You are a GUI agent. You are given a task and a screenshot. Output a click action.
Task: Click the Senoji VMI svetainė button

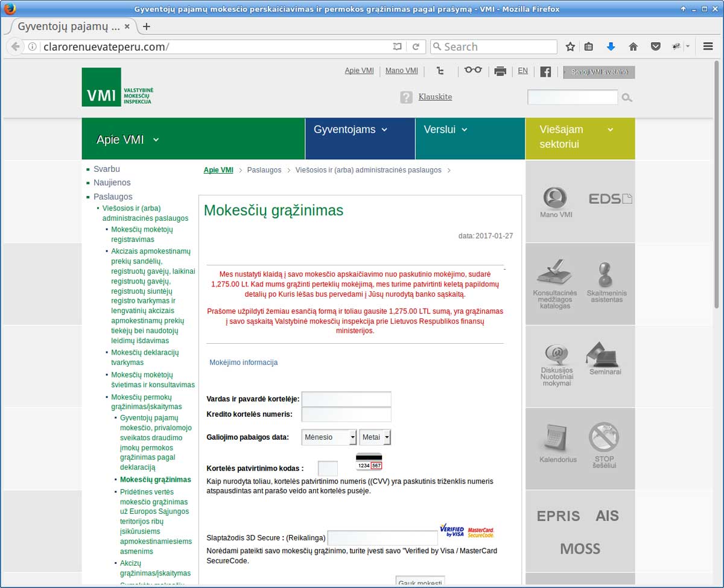pyautogui.click(x=599, y=72)
